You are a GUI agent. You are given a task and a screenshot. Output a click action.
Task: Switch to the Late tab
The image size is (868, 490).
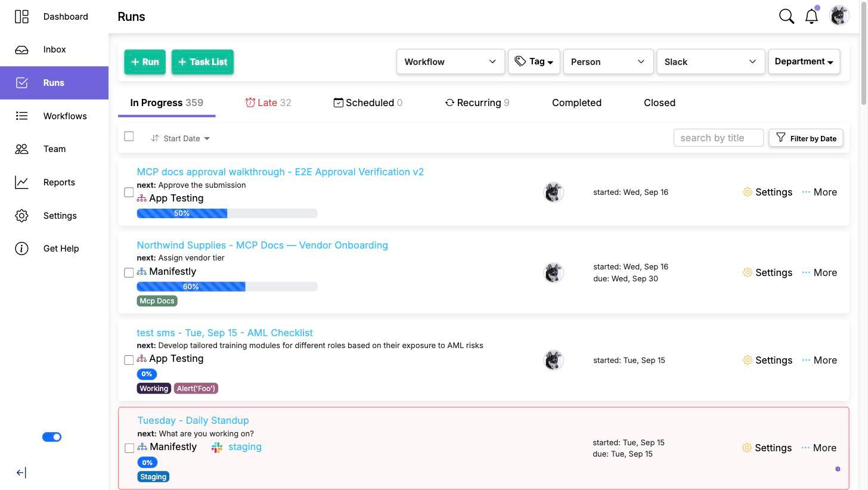point(268,103)
